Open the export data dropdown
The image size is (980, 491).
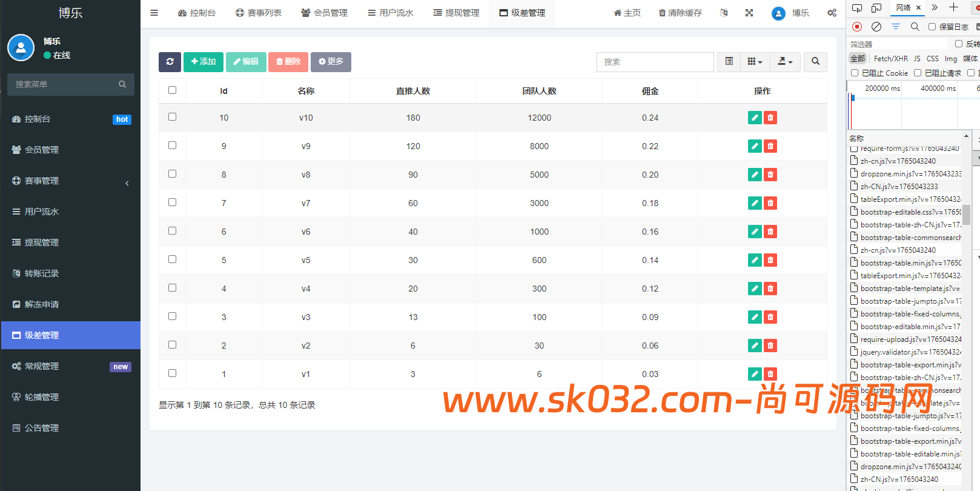click(786, 62)
